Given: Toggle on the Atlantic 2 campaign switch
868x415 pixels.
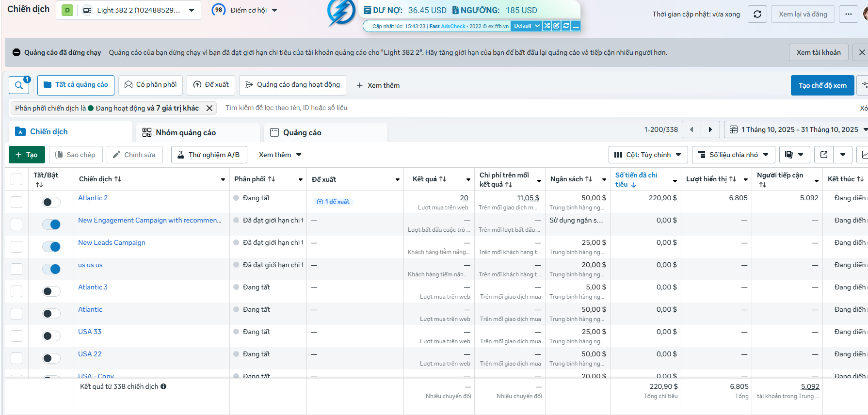Looking at the screenshot, I should [x=51, y=202].
